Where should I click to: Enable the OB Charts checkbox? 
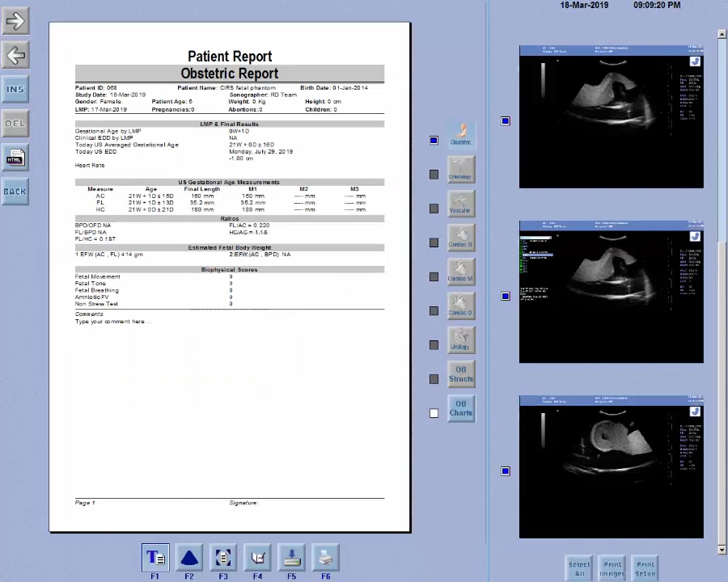pos(434,413)
